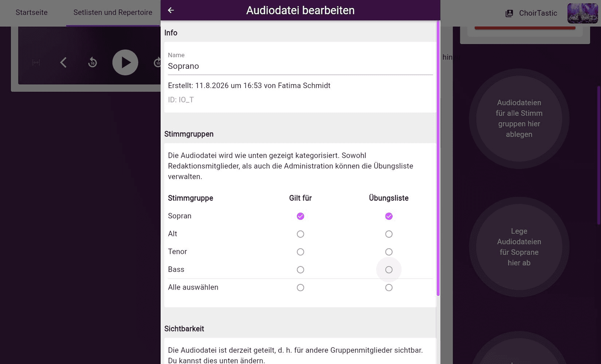Click the Stimmgruppe column header

tap(190, 198)
